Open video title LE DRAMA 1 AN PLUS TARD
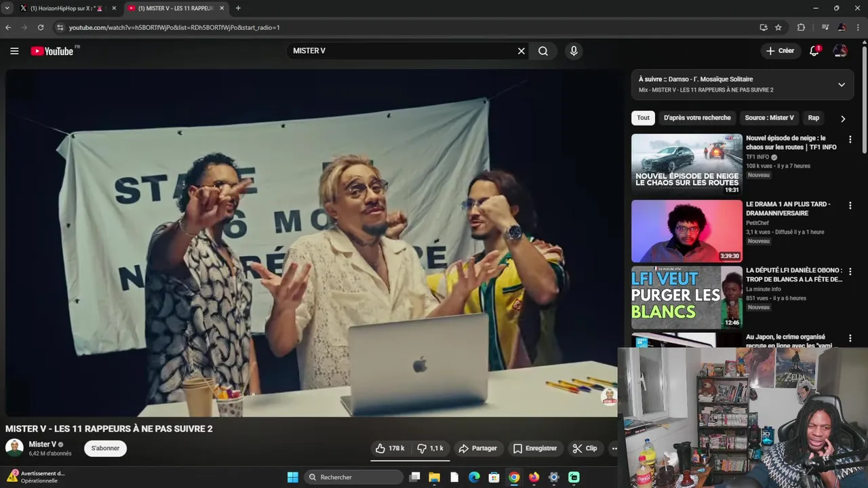This screenshot has width=868, height=488. click(x=788, y=209)
